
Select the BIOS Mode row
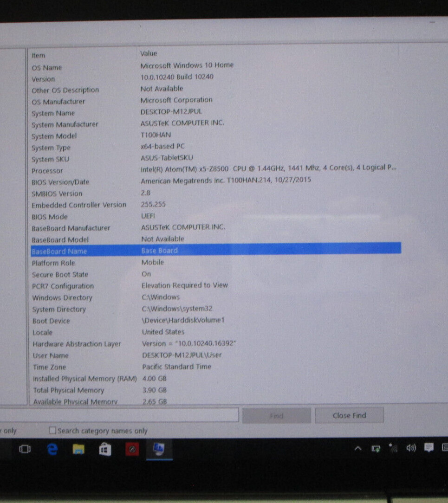pos(215,216)
